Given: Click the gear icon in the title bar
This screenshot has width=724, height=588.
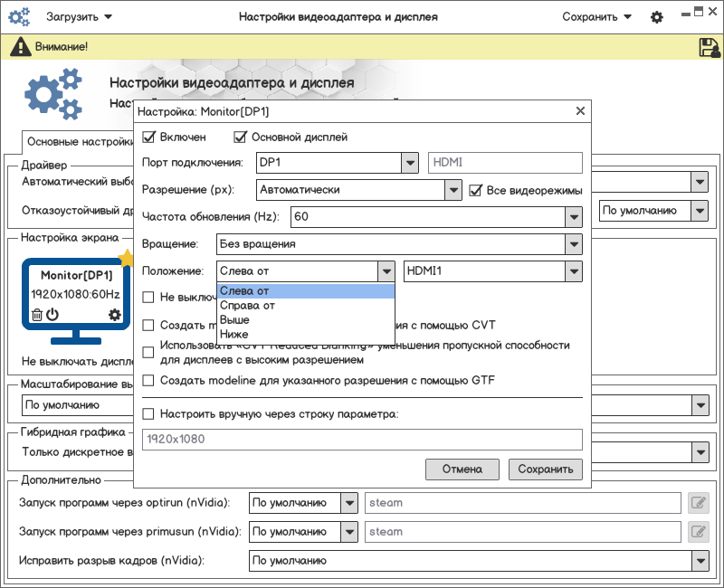Looking at the screenshot, I should click(657, 17).
